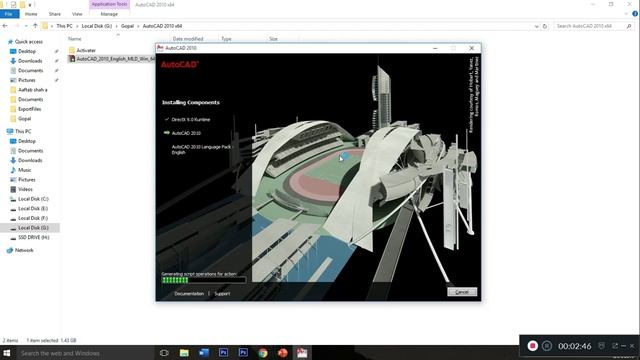Go back with Explorer back arrow
Viewport: 640px width, 360px height.
pos(5,26)
